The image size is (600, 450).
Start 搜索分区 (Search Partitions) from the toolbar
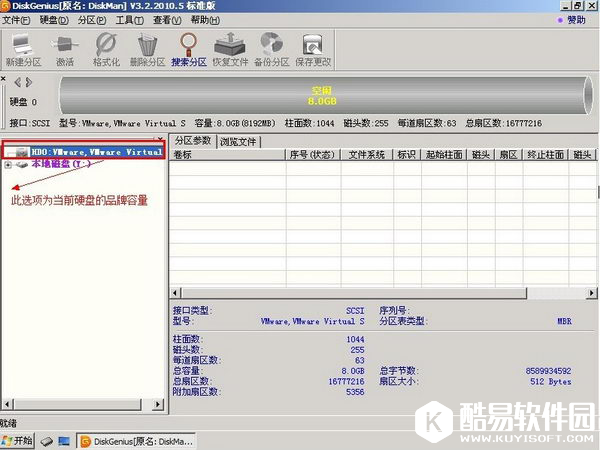click(x=188, y=46)
